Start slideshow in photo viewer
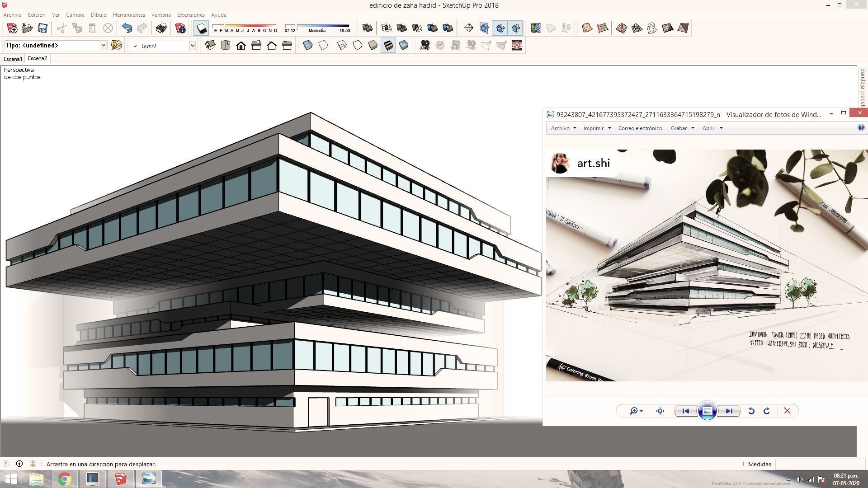Viewport: 868px width, 488px height. [x=708, y=411]
